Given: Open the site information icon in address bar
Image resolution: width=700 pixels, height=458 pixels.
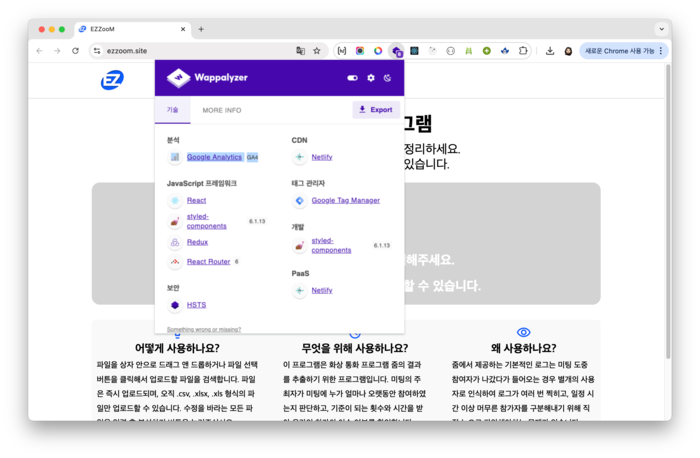Looking at the screenshot, I should click(97, 51).
